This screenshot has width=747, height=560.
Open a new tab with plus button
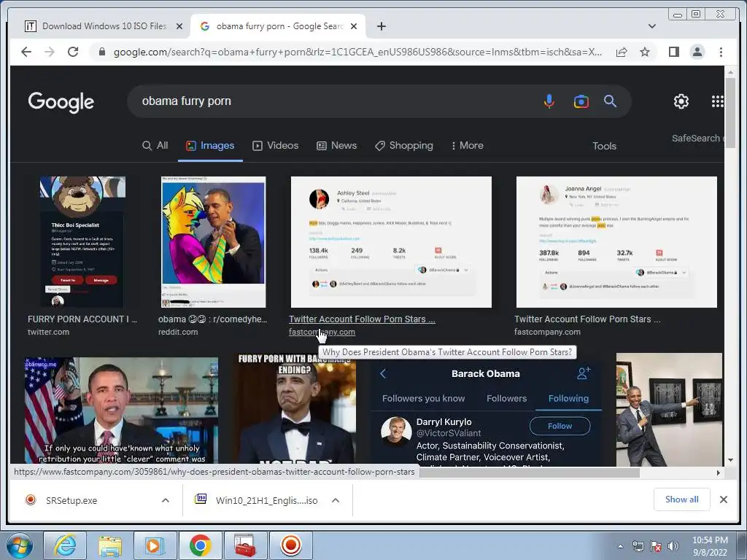[x=381, y=26]
